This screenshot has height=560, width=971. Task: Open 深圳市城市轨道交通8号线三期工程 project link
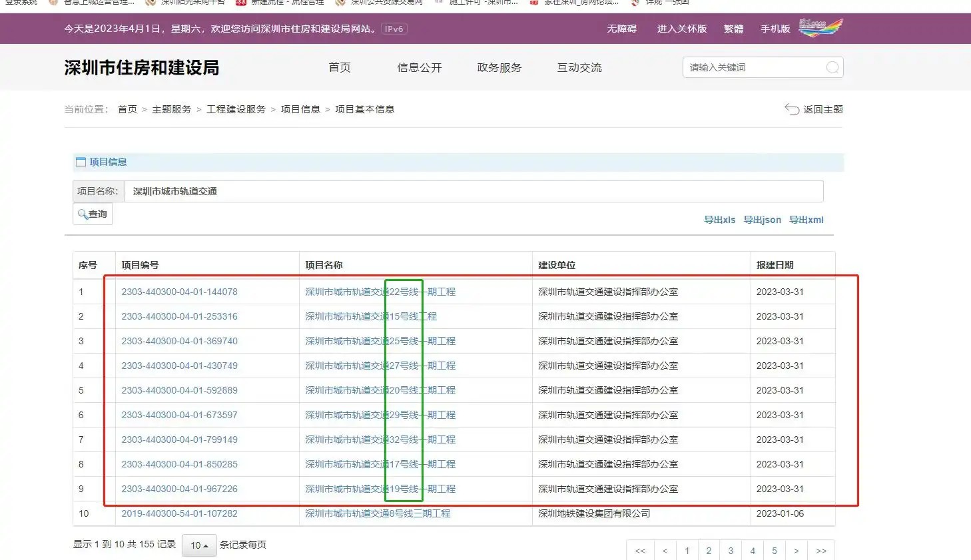378,513
